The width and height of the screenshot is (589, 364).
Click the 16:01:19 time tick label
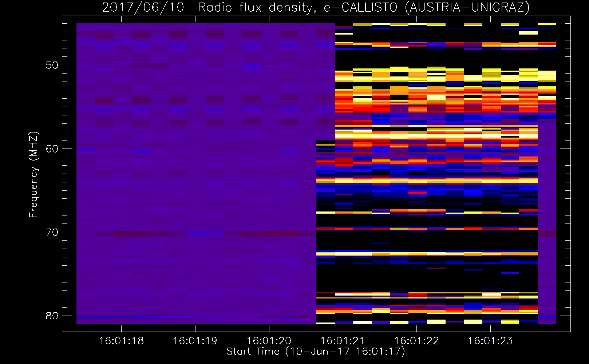pyautogui.click(x=195, y=341)
